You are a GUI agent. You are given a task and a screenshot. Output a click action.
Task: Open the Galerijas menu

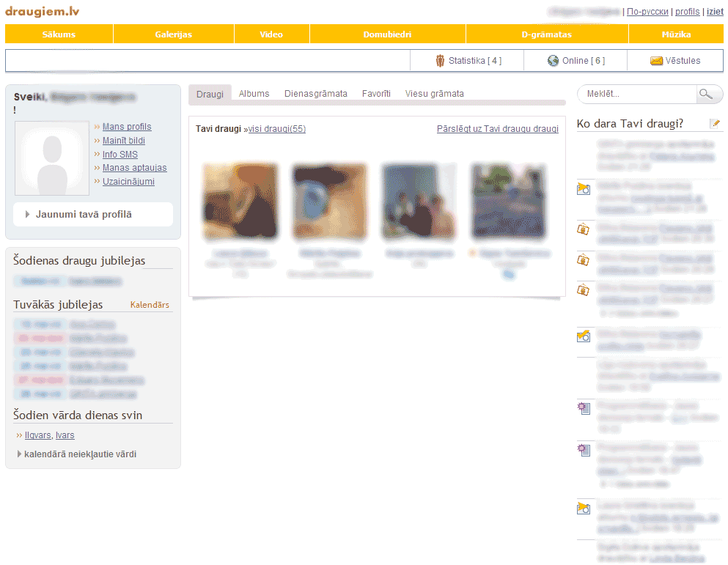click(174, 34)
